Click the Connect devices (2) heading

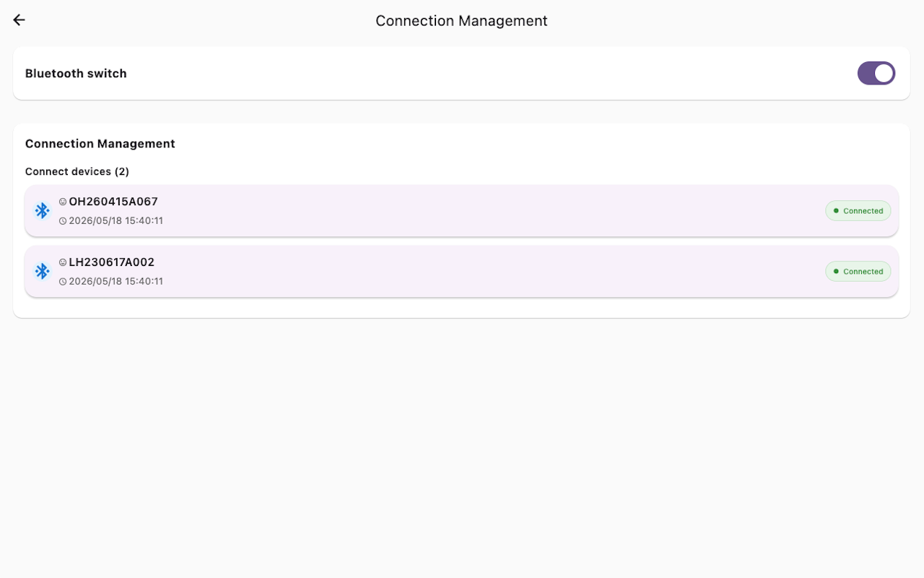point(77,171)
